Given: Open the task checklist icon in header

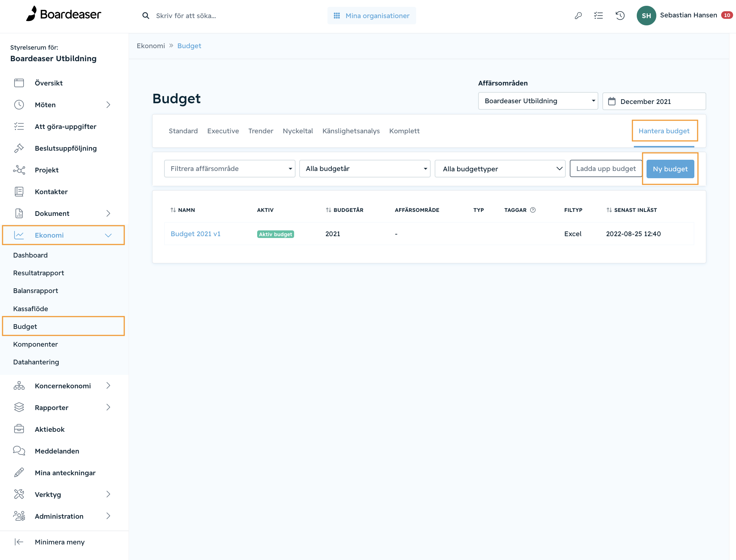Looking at the screenshot, I should coord(598,16).
